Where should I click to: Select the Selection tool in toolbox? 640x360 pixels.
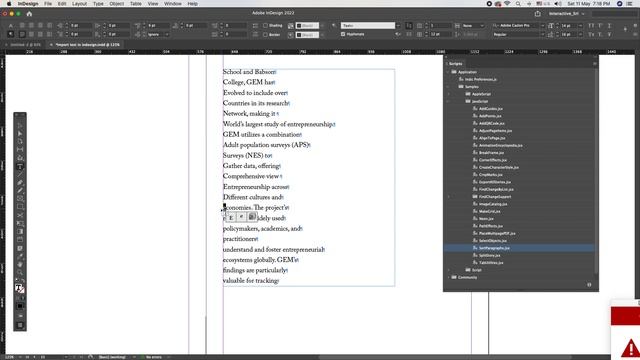click(20, 125)
